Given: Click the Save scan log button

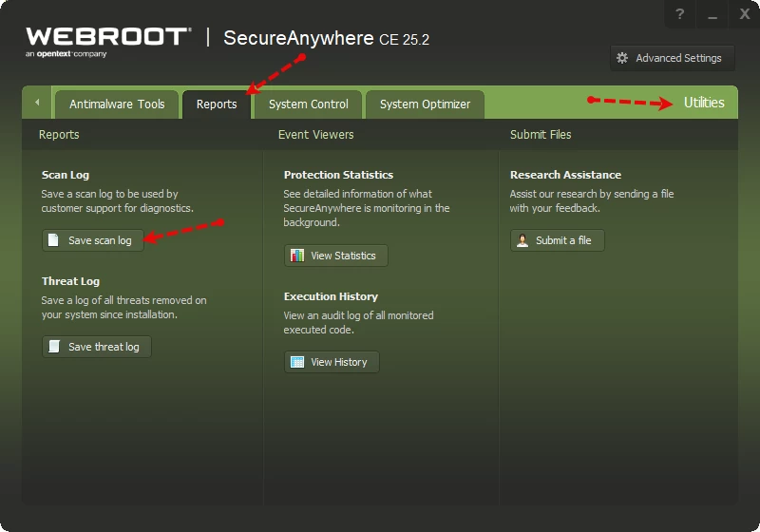Looking at the screenshot, I should point(93,240).
